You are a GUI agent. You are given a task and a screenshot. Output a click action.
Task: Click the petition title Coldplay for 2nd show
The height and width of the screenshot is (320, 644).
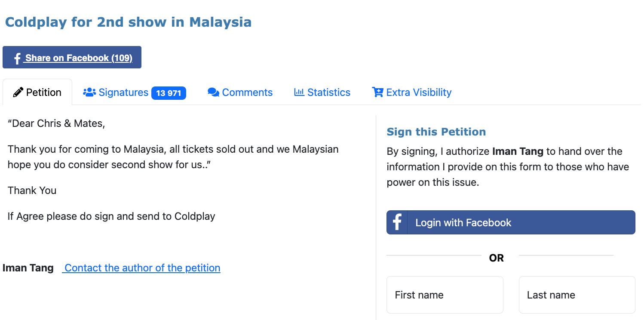(x=128, y=22)
